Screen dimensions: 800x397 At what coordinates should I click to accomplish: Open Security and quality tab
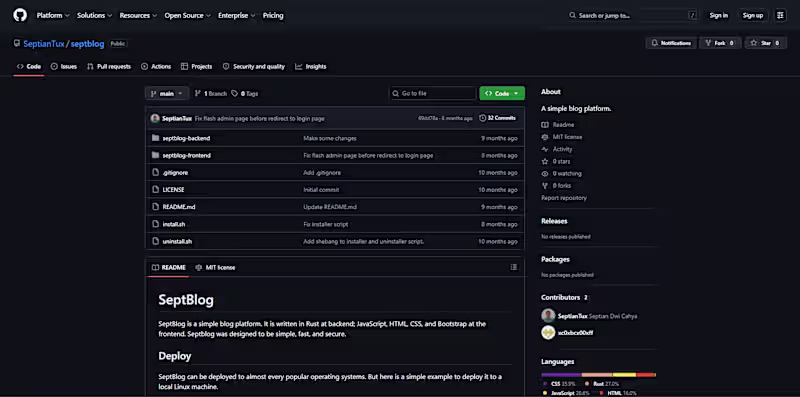point(254,67)
